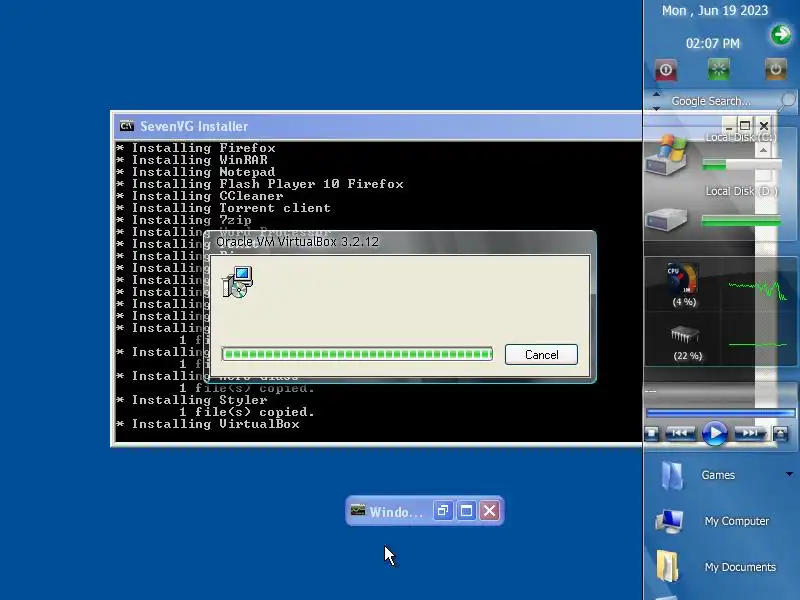Click the My Documents label

click(x=740, y=567)
